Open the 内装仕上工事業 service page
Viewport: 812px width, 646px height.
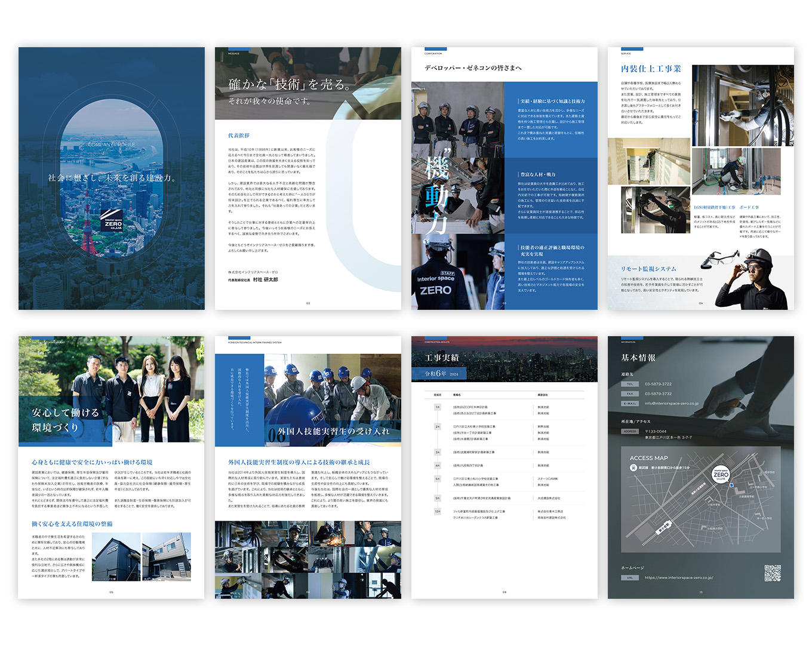pos(700,178)
